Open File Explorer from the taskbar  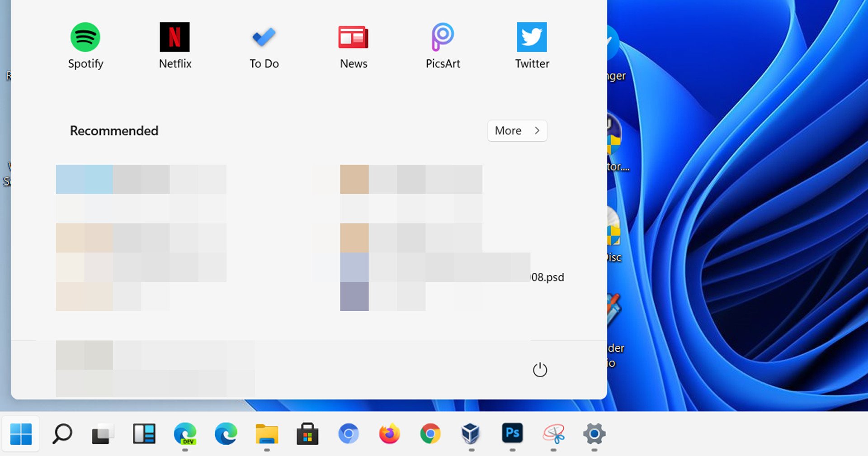[x=267, y=434]
